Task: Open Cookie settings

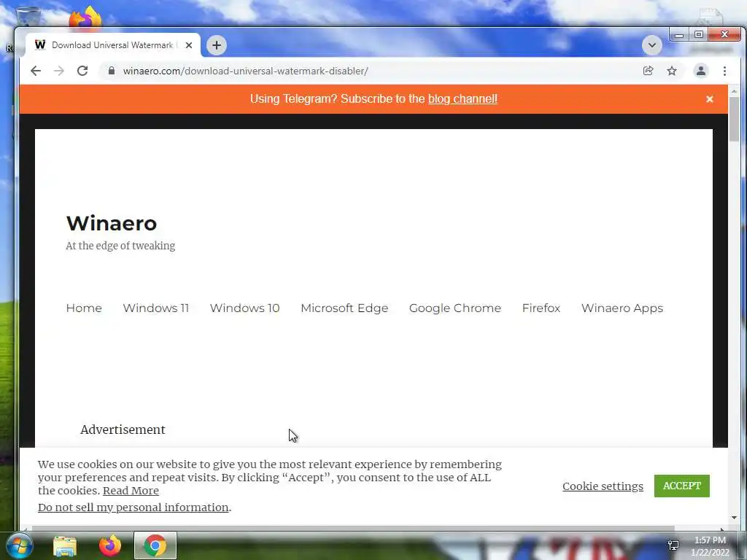Action: [603, 486]
